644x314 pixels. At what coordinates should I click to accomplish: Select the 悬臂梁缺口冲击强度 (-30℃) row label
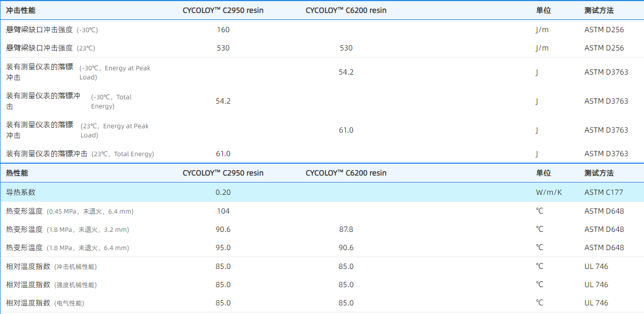(52, 30)
